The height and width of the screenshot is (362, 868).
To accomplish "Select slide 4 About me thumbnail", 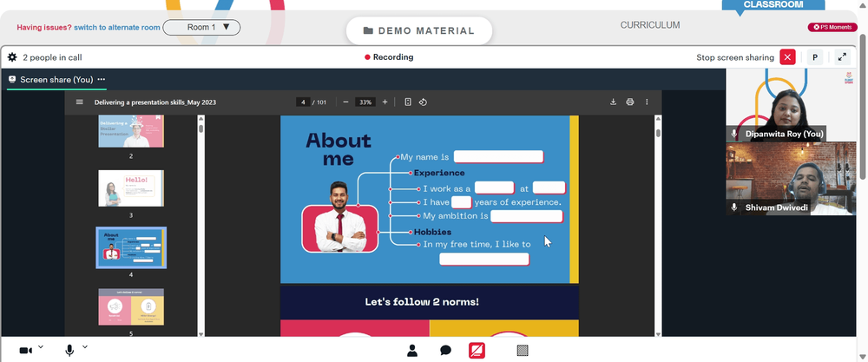I will pyautogui.click(x=131, y=247).
